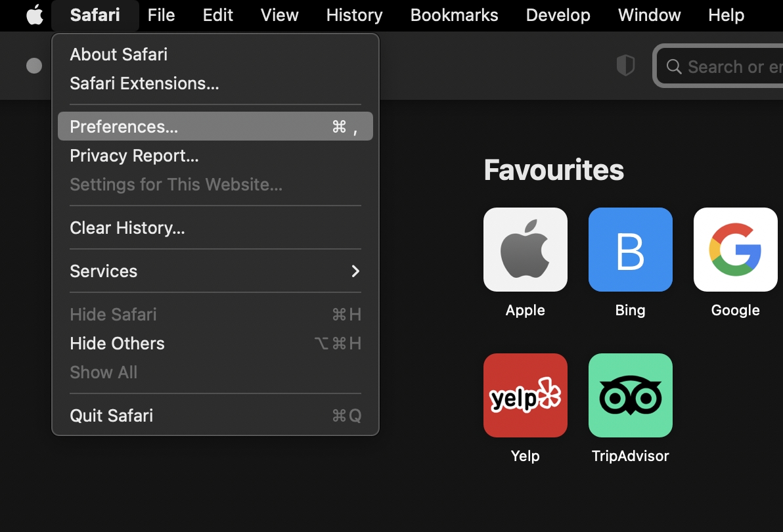Open the Apple menu icon
This screenshot has height=532, width=783.
click(34, 15)
